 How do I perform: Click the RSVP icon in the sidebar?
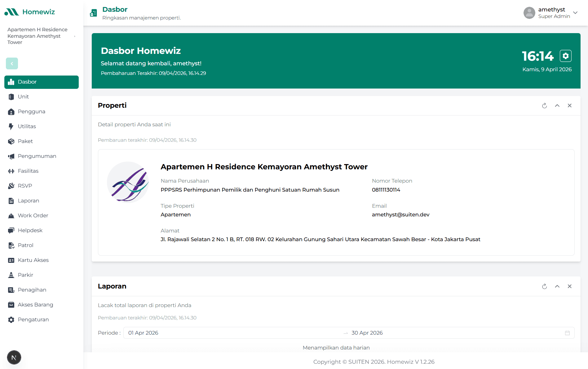click(11, 186)
